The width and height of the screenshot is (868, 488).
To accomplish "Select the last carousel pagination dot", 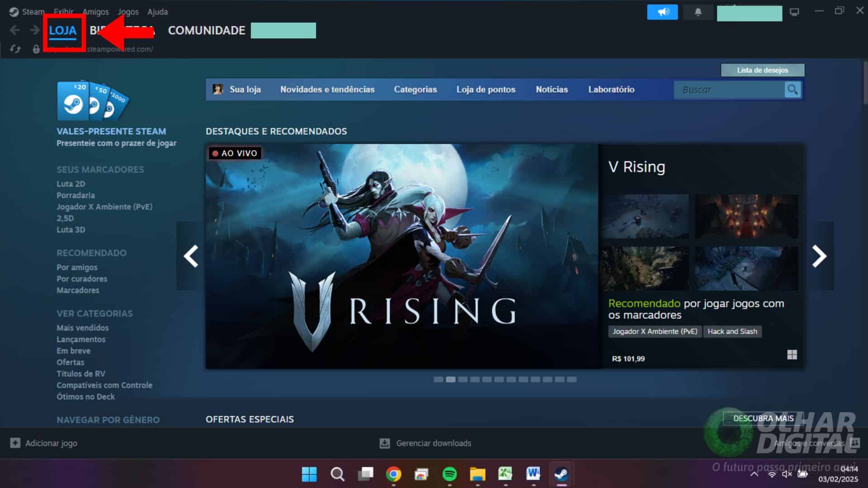I will tap(572, 380).
